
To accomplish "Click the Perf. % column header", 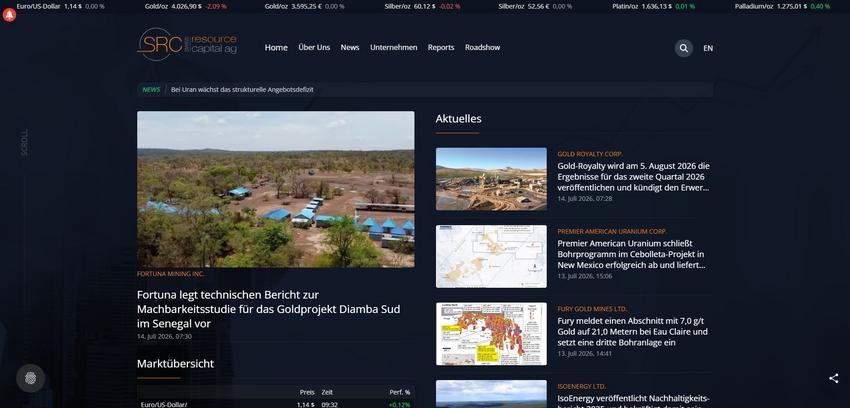I will tap(400, 392).
